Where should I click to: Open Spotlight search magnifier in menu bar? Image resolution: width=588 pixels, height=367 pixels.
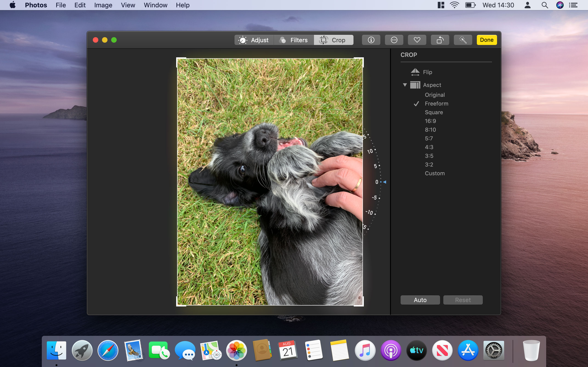point(545,5)
